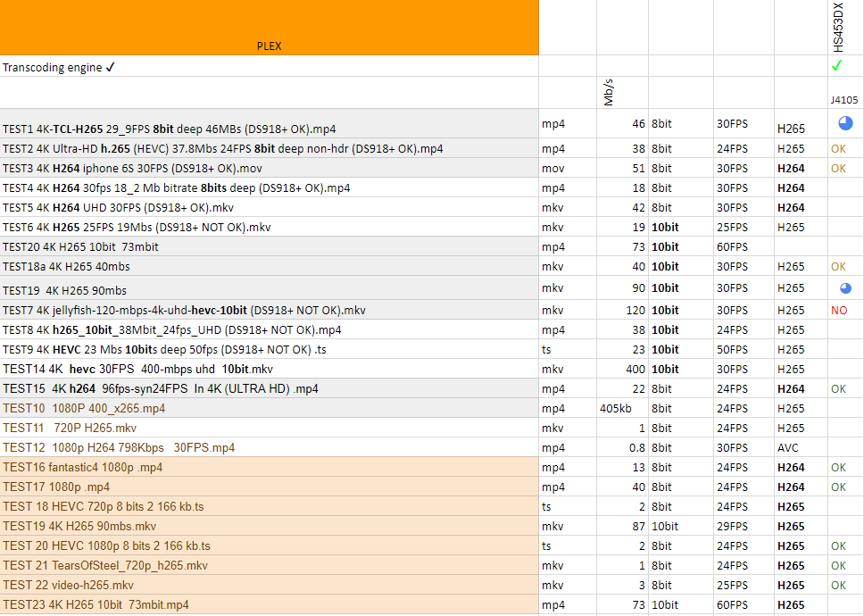Select TEST 22 video-h265.mkv cell

tap(269, 585)
